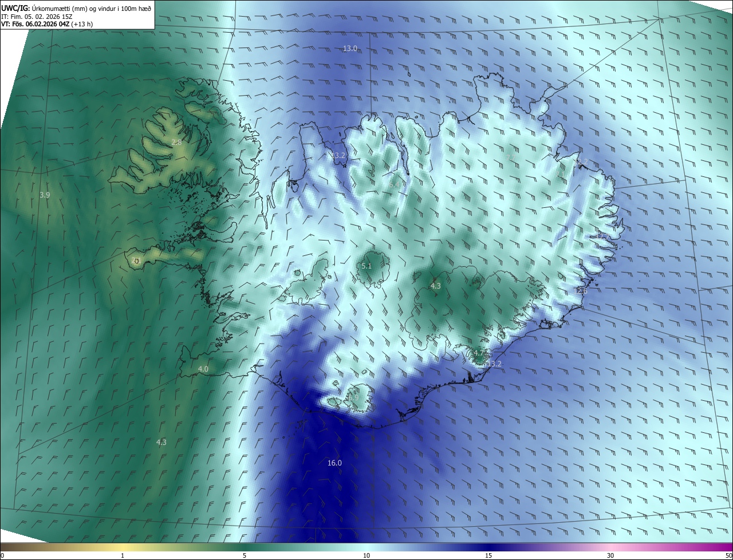
Task: Click the legend tick label 0
Action: (2, 555)
